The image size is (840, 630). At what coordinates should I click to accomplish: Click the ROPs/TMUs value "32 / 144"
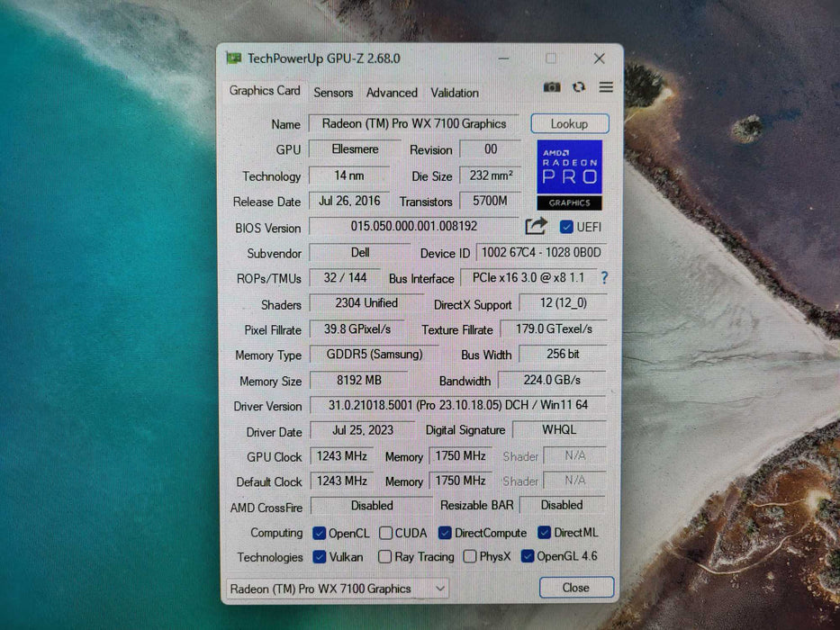[x=345, y=277]
